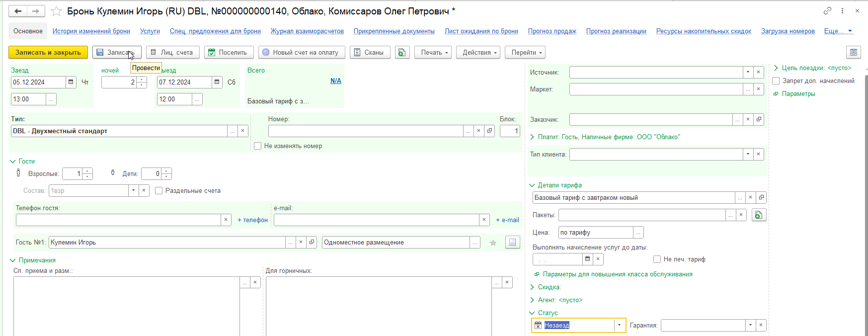Switch to the Услуги tab
This screenshot has height=336, width=868.
150,31
